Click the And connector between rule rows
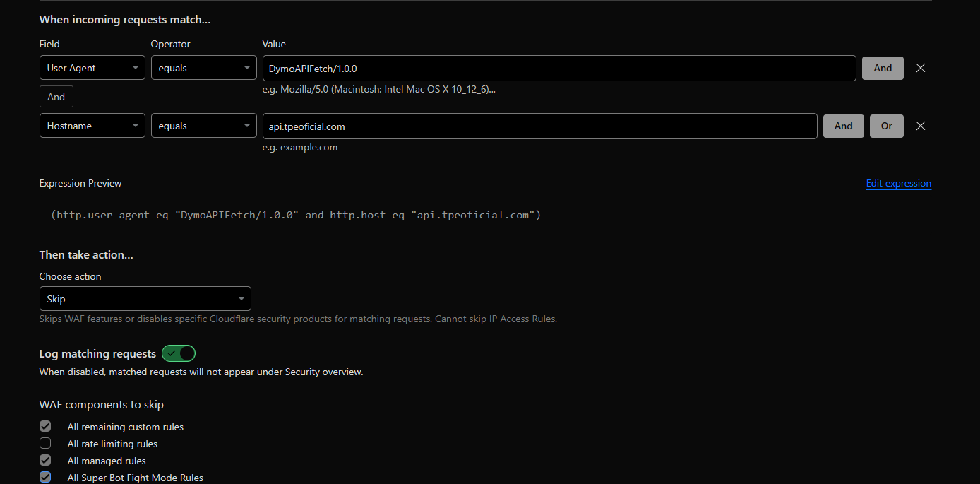The width and height of the screenshot is (980, 484). [56, 97]
